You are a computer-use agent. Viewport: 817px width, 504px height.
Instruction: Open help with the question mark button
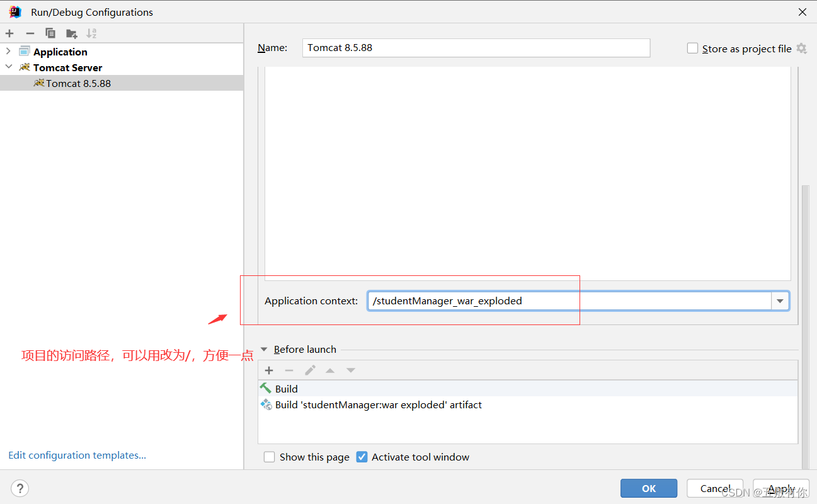(20, 488)
